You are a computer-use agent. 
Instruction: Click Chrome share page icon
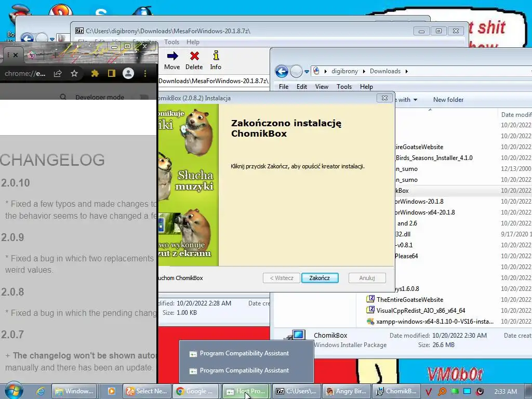[58, 74]
